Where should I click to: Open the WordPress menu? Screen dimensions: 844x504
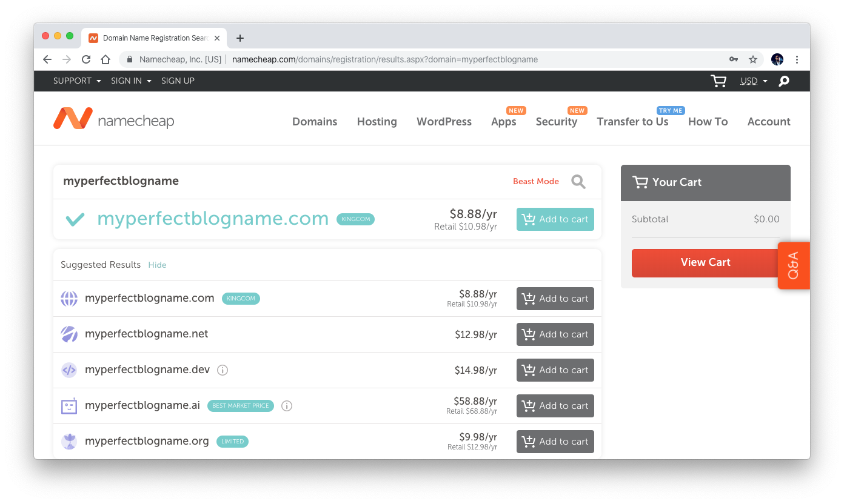(x=444, y=122)
